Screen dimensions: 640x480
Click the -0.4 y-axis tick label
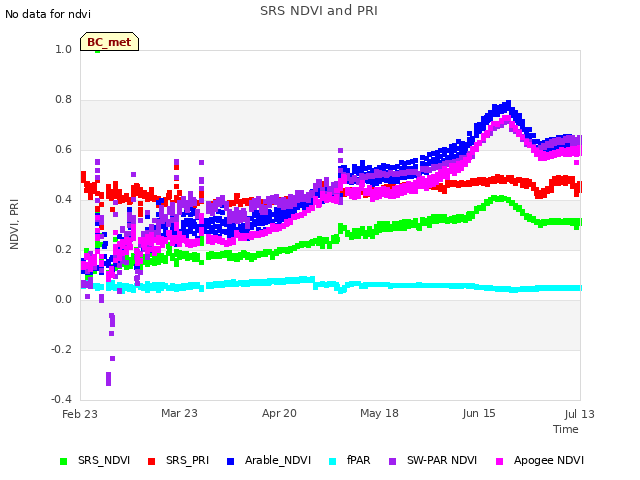click(x=61, y=399)
